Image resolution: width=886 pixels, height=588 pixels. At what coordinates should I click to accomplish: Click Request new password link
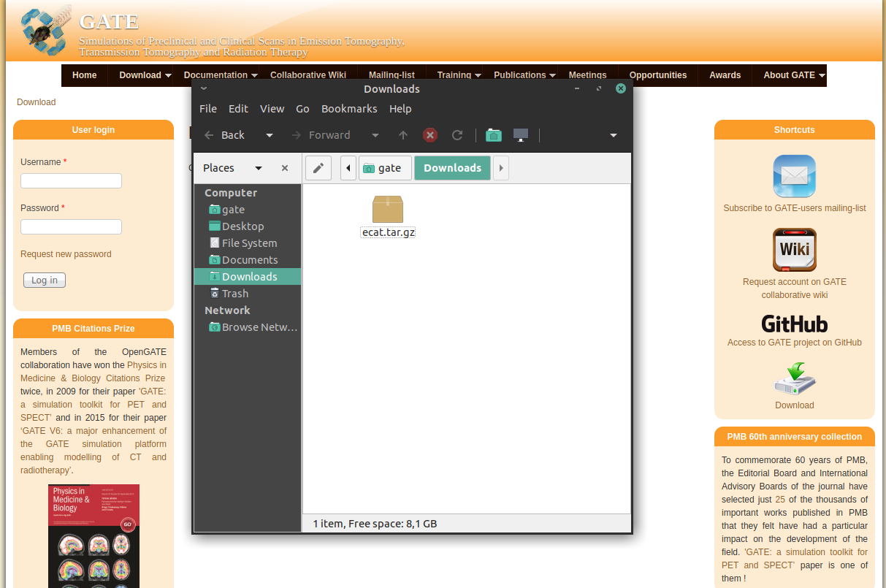click(x=66, y=254)
